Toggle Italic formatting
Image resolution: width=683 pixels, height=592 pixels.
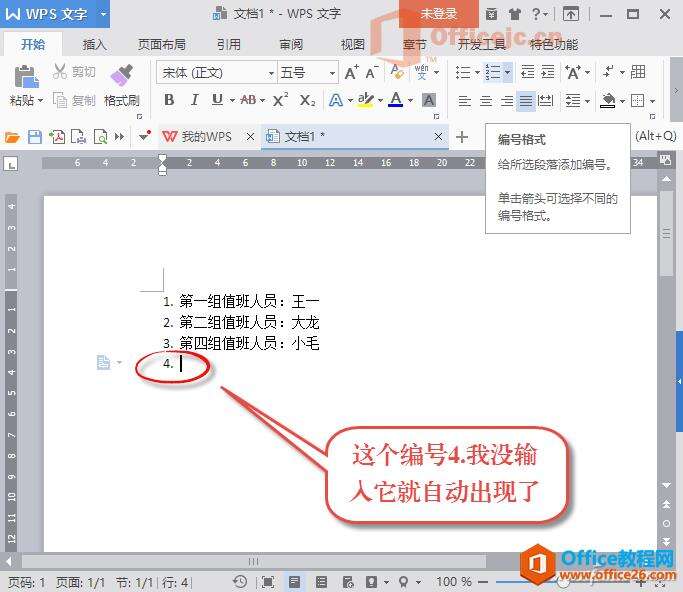194,100
